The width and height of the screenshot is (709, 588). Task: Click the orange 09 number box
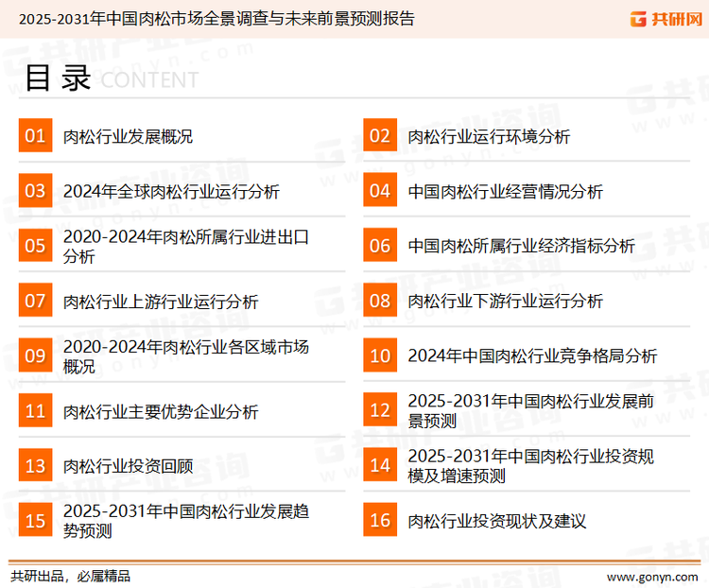[35, 355]
